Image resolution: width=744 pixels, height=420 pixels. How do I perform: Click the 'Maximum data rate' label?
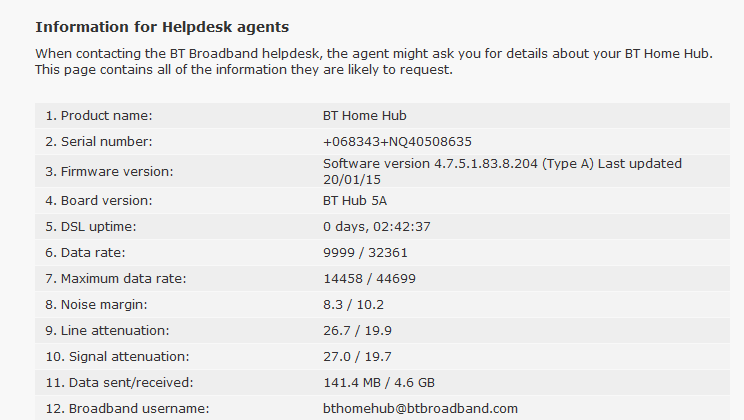click(x=116, y=279)
